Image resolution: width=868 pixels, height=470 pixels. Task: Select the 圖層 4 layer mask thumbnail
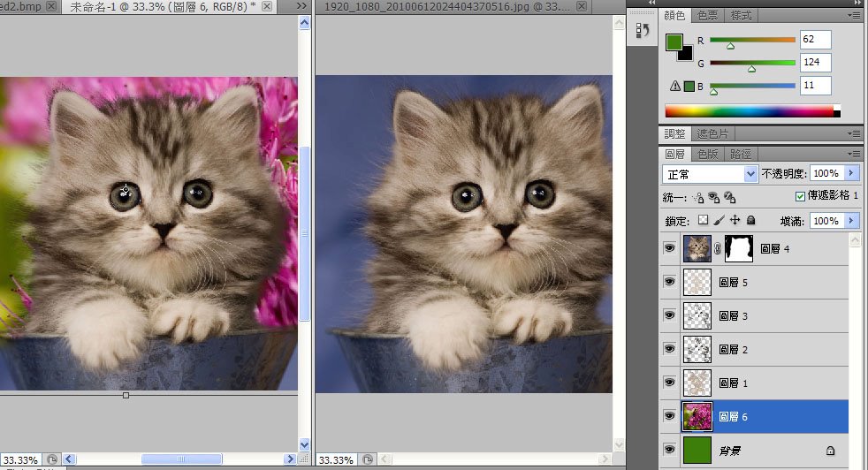pos(738,249)
